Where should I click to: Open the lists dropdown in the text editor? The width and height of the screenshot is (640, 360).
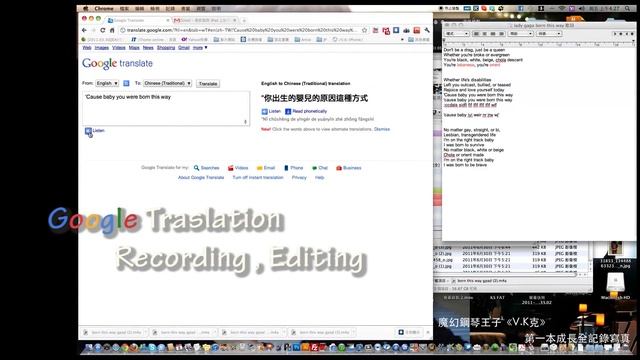pos(549,33)
